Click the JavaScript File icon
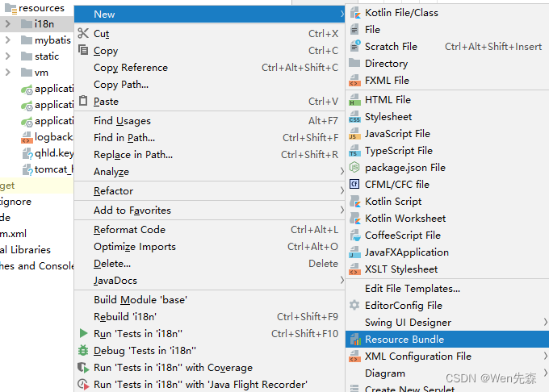The width and height of the screenshot is (549, 392). click(x=354, y=134)
